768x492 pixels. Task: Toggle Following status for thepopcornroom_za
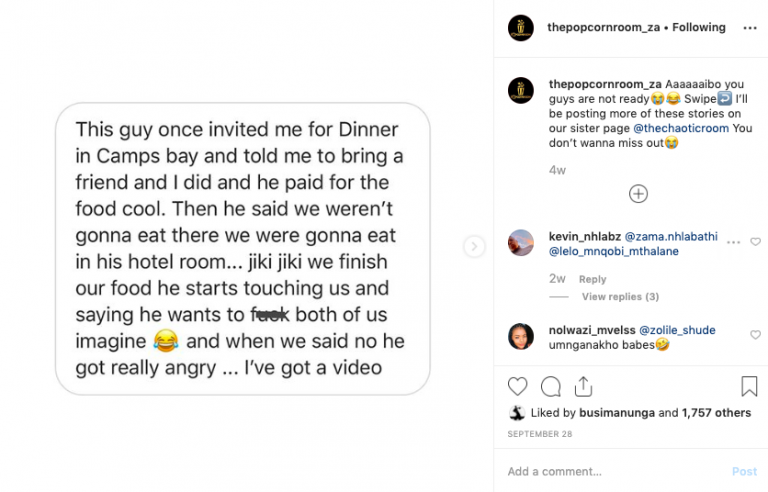click(x=699, y=28)
